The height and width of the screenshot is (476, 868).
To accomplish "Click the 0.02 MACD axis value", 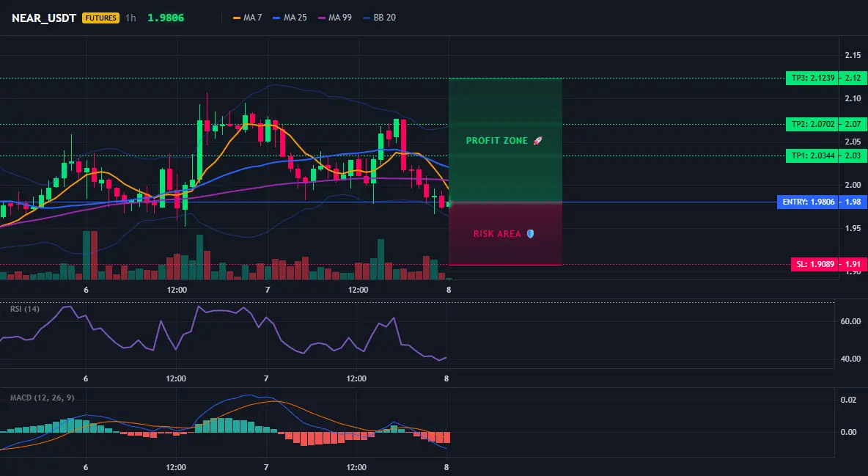I will (x=848, y=400).
